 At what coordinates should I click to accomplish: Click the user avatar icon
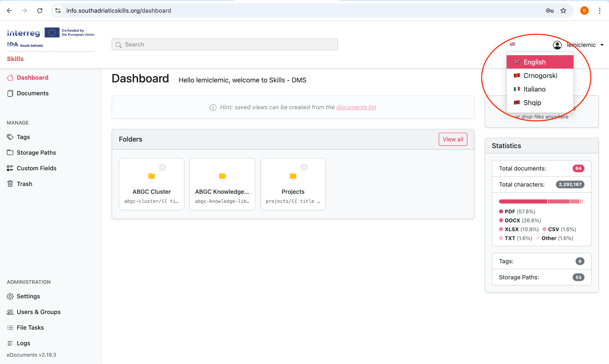tap(558, 45)
